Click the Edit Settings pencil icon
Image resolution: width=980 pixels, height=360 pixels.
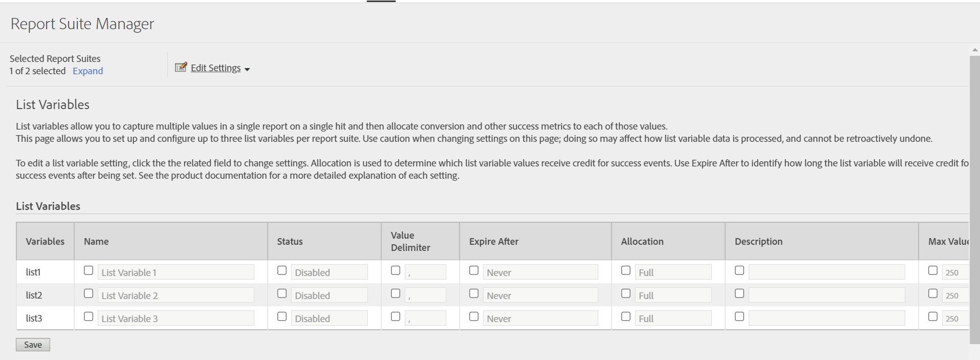point(181,68)
